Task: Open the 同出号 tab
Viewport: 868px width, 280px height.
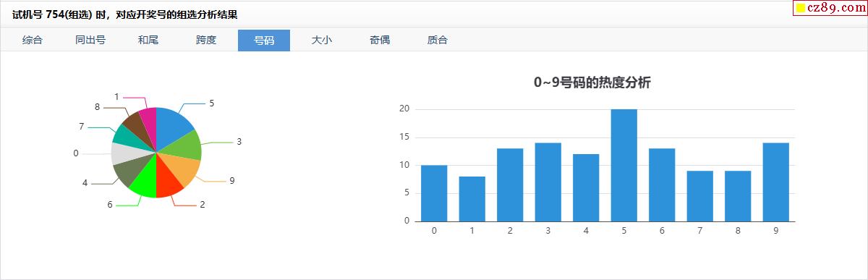Action: 90,41
